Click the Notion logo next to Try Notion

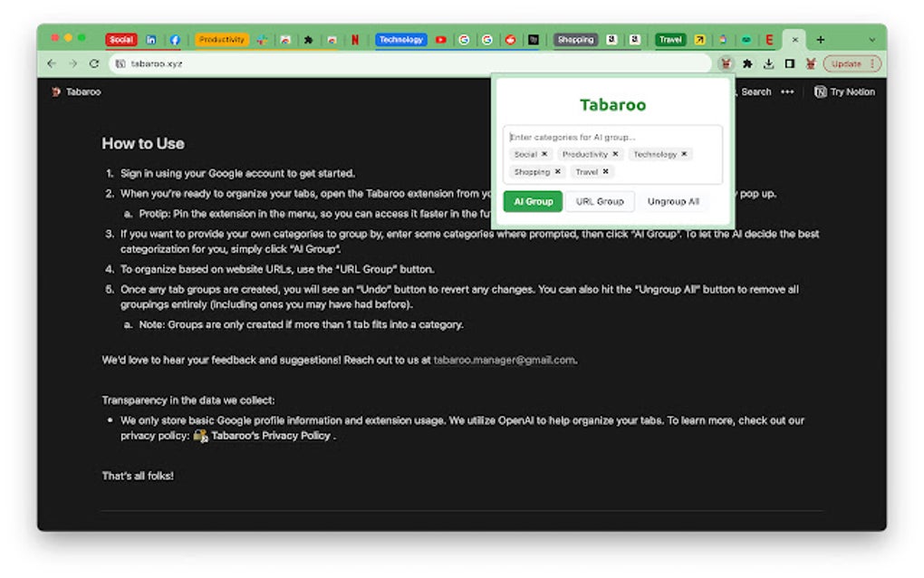(x=820, y=92)
